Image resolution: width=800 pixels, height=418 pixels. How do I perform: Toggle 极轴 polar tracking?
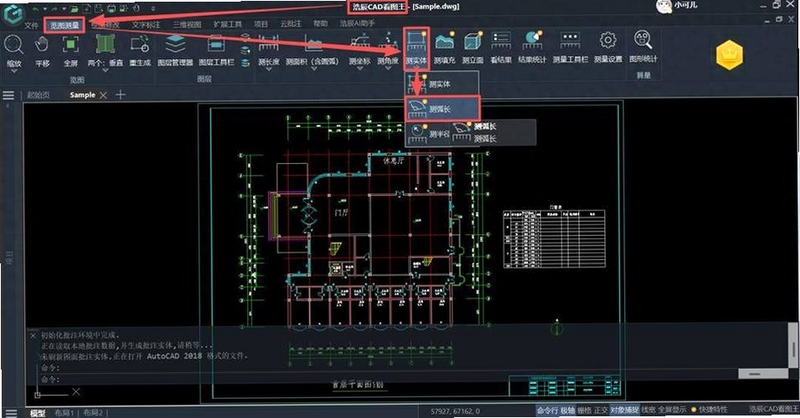(567, 410)
